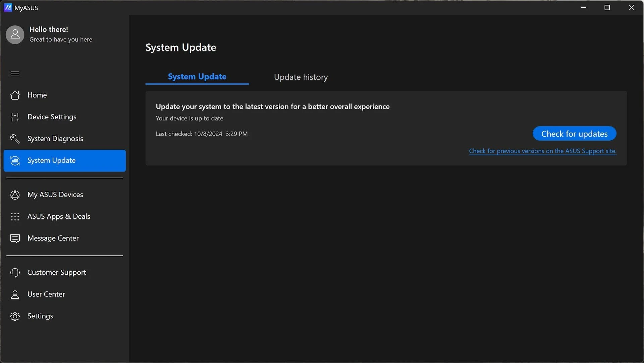The width and height of the screenshot is (644, 363).
Task: Minimize the MyASUS window
Action: click(x=584, y=7)
